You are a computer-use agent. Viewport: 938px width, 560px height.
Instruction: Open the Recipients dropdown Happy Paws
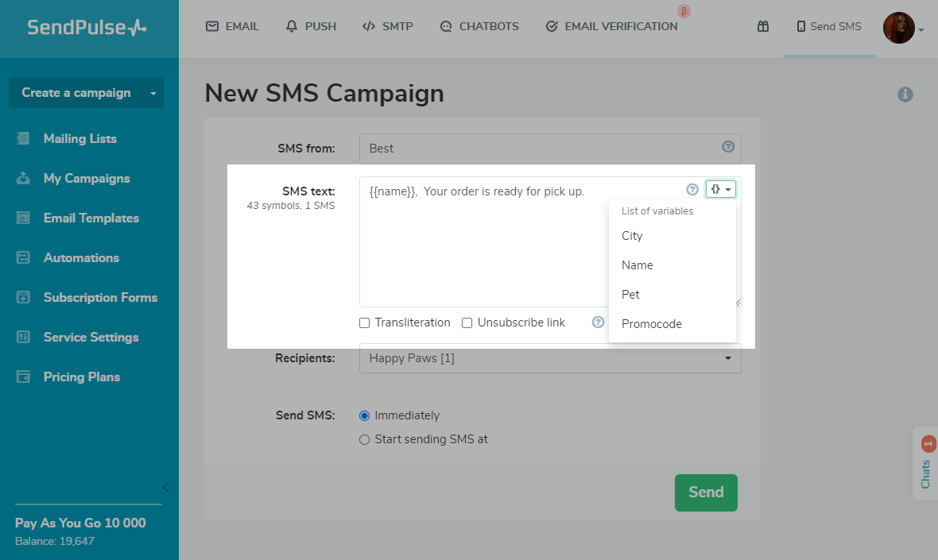(x=550, y=358)
